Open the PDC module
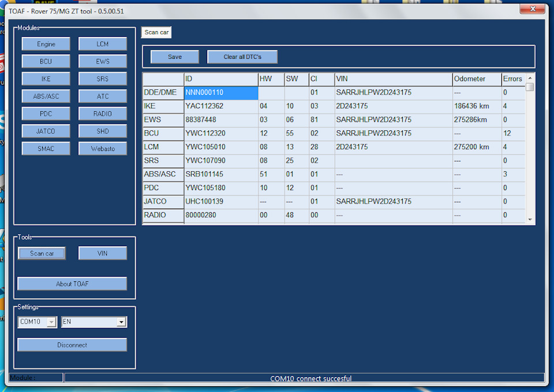The width and height of the screenshot is (554, 392). point(46,114)
